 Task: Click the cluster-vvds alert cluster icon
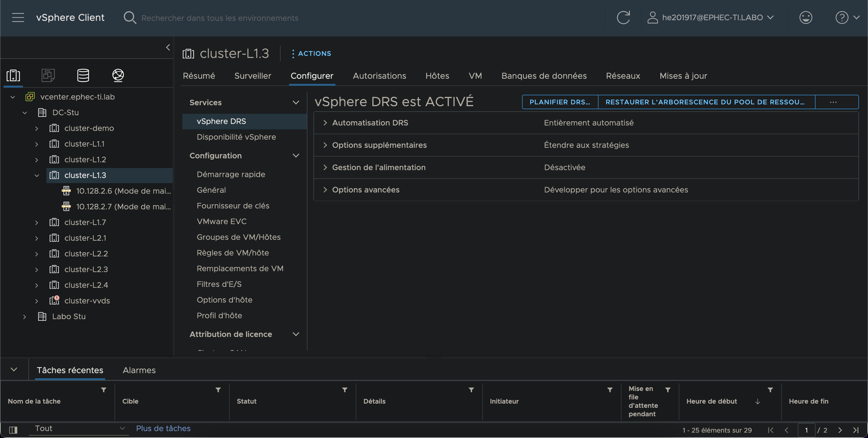(54, 300)
